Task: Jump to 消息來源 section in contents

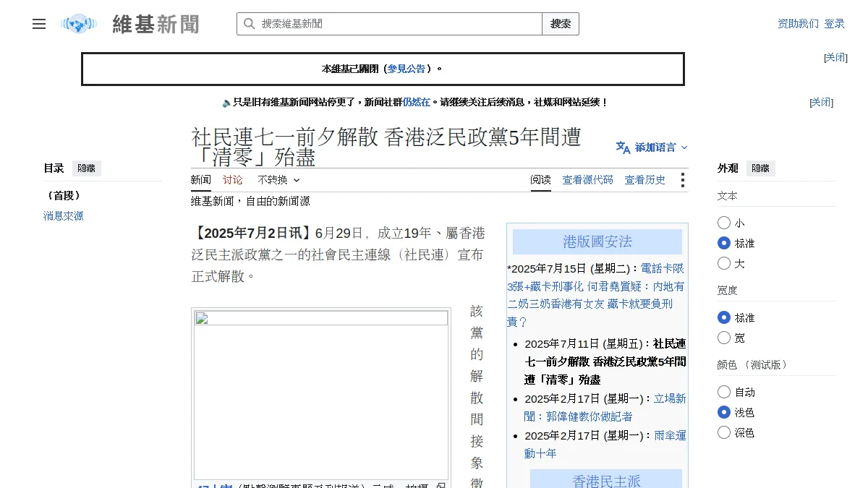Action: click(x=64, y=216)
